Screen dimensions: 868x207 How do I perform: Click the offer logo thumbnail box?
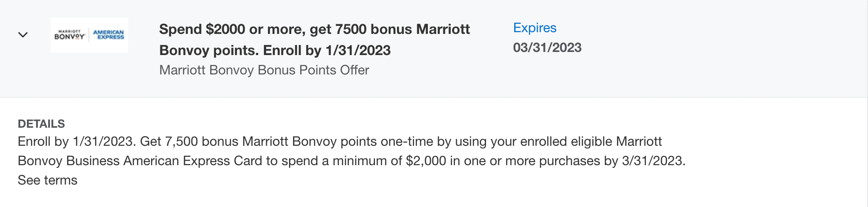click(89, 35)
